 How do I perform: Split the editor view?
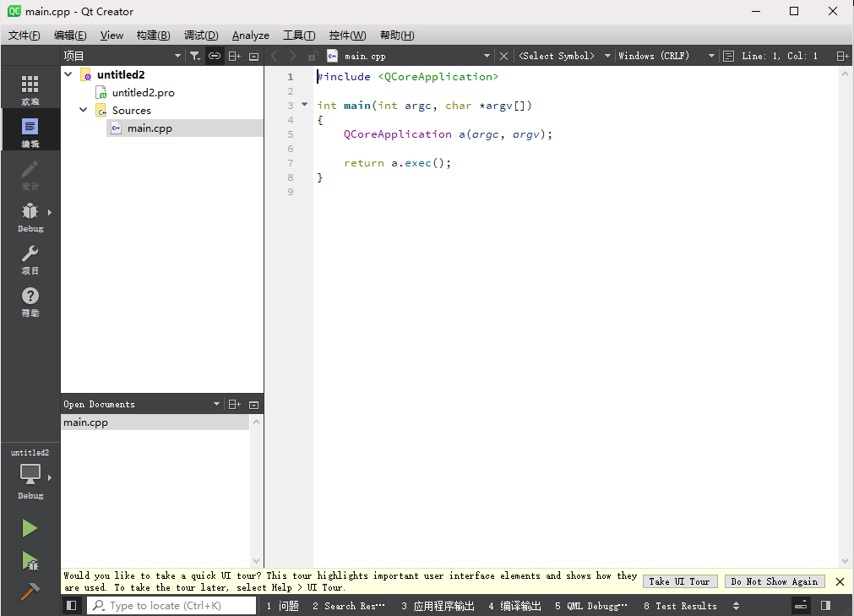[x=842, y=56]
